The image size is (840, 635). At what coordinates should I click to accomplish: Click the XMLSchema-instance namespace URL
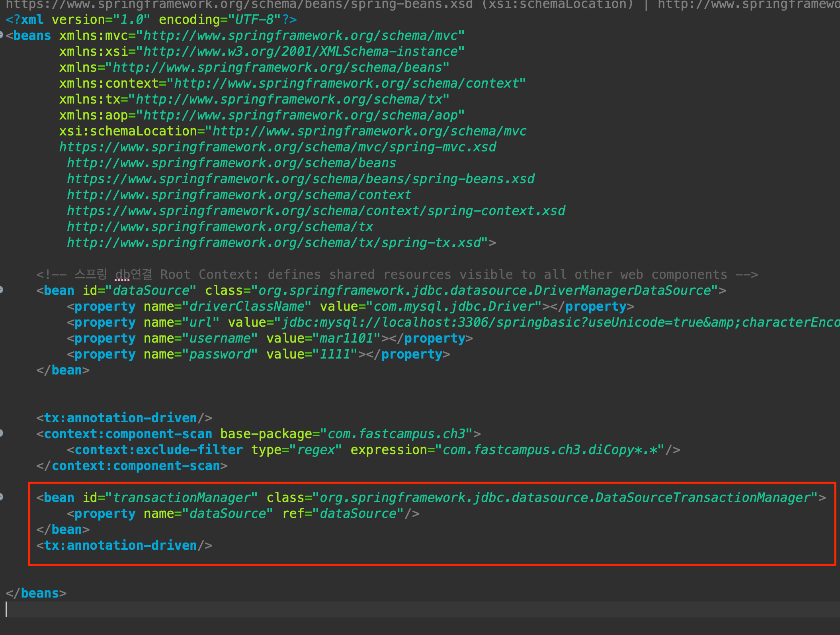pos(301,51)
